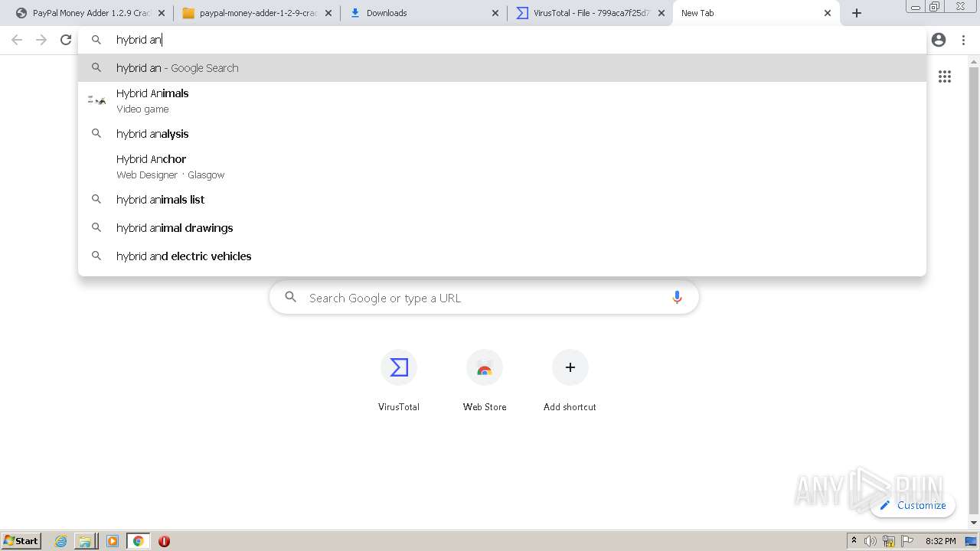Open the Action Center flag icon

907,541
